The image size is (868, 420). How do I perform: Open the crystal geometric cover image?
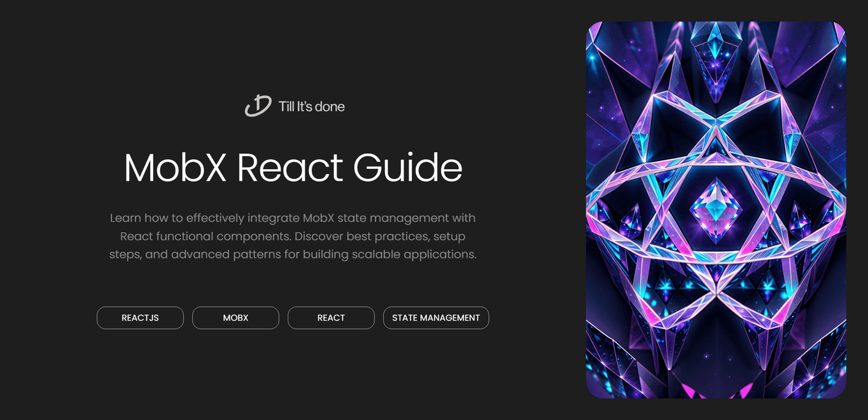[x=716, y=210]
